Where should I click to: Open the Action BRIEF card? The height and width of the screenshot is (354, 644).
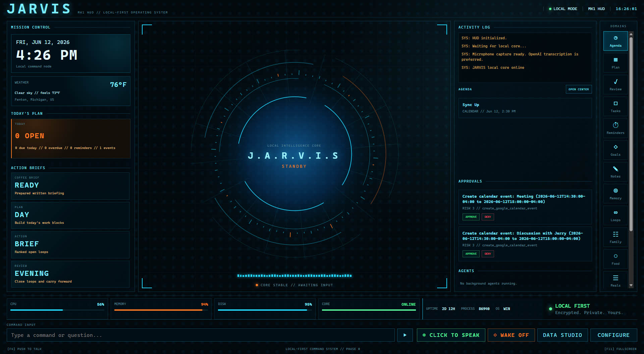coord(70,245)
